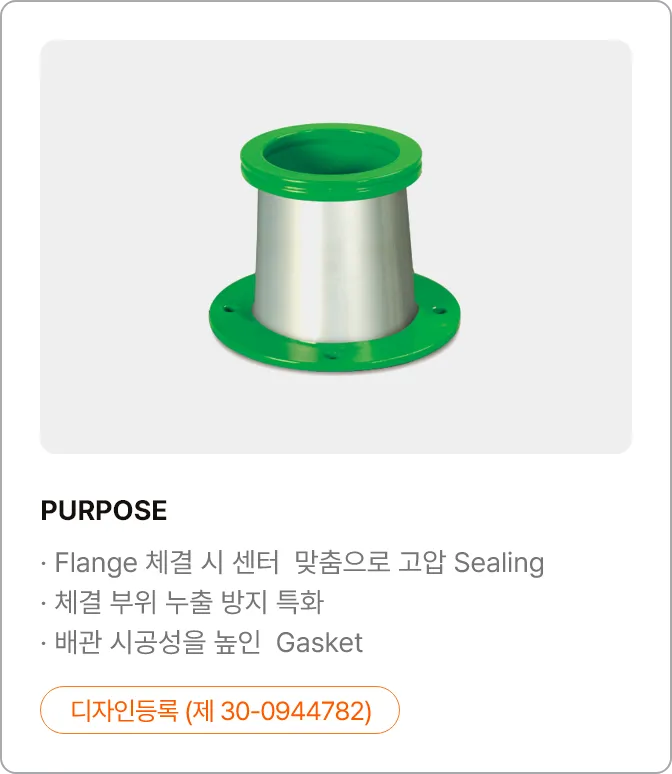Click the word Sealing in first bullet
The height and width of the screenshot is (774, 672).
[x=499, y=563]
